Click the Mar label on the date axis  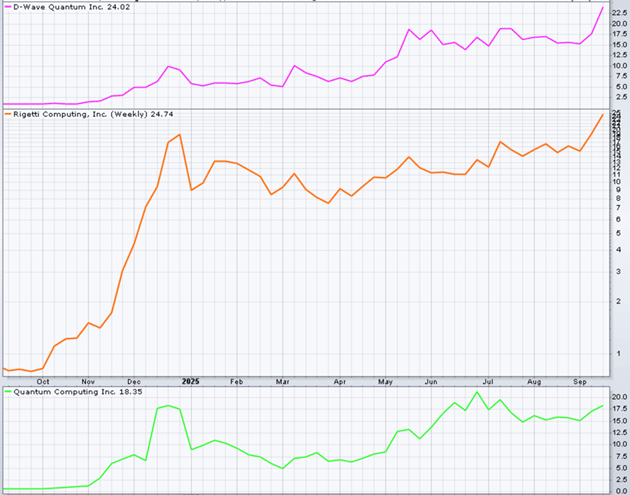tap(282, 382)
